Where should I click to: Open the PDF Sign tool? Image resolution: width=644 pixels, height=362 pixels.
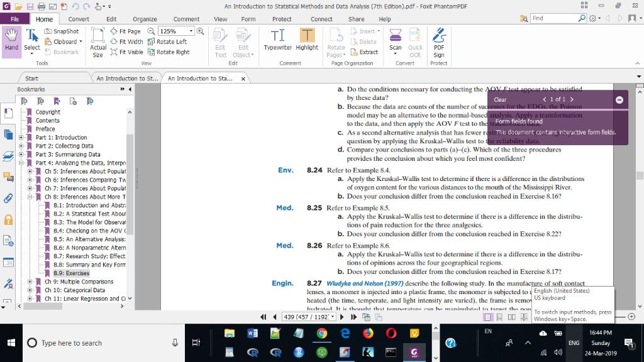[x=439, y=41]
